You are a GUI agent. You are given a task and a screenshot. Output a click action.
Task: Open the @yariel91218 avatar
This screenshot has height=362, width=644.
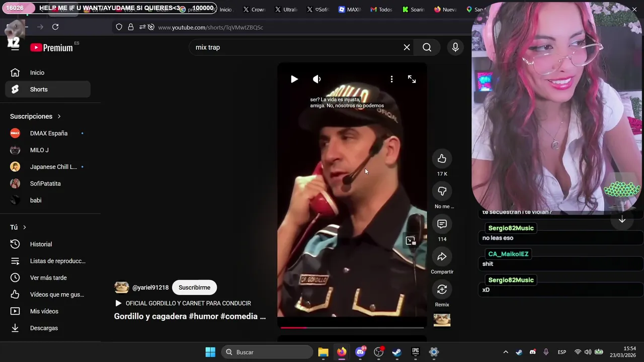122,288
